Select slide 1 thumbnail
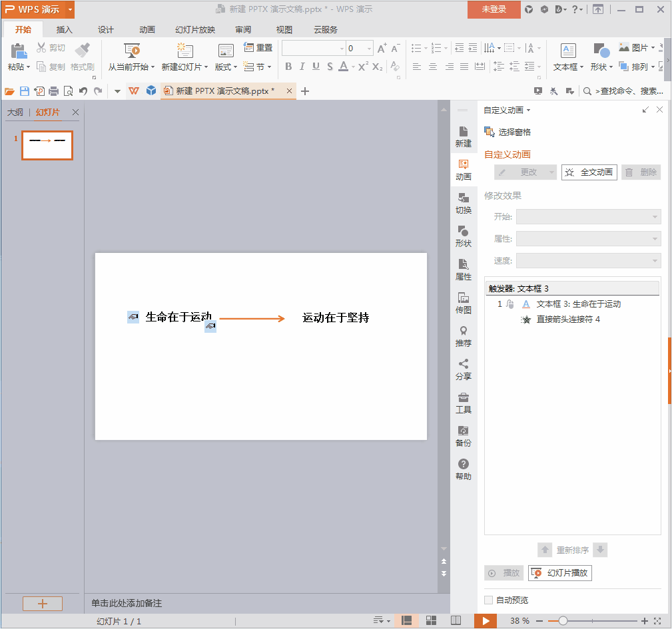 [x=47, y=146]
